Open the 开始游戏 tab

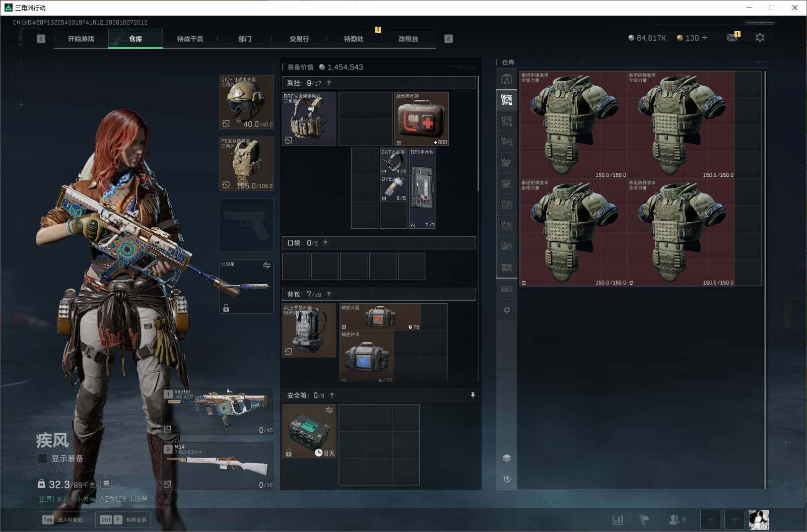[81, 39]
